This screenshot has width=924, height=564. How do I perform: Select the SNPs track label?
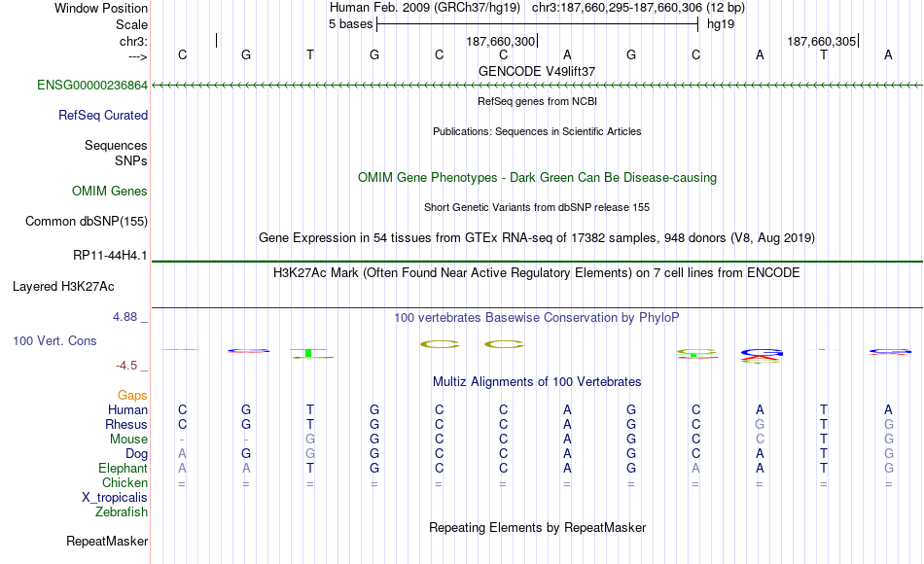point(131,160)
